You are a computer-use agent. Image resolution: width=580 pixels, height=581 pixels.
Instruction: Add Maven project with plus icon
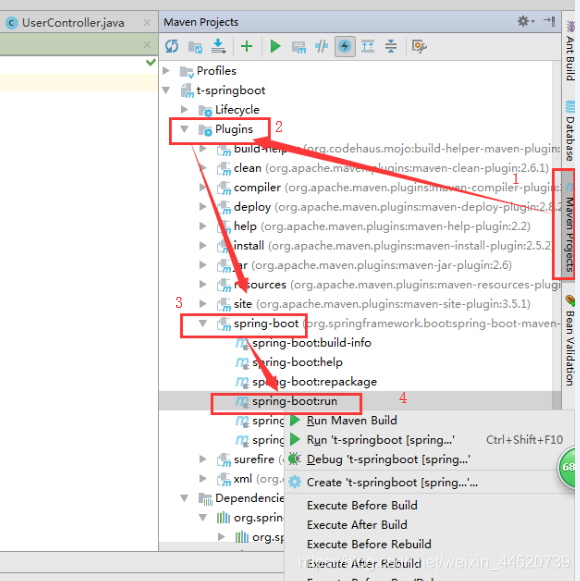pos(246,46)
